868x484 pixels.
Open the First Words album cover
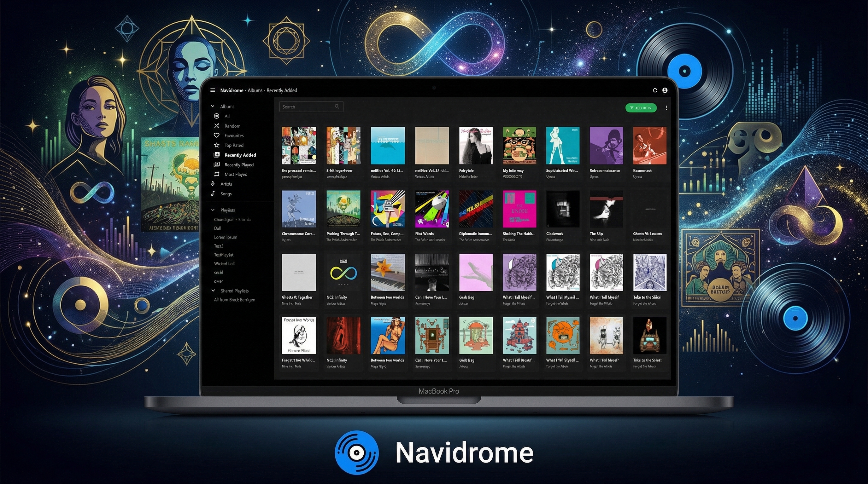(x=432, y=209)
